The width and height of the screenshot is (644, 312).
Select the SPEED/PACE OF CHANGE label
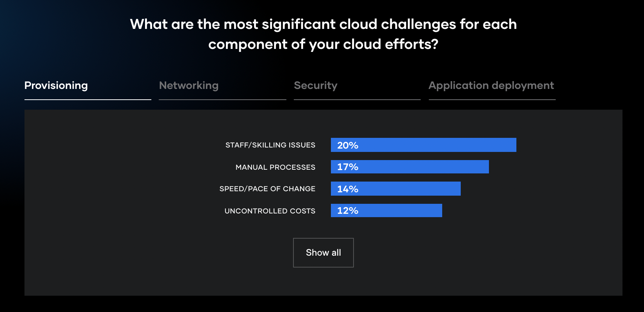click(x=267, y=189)
